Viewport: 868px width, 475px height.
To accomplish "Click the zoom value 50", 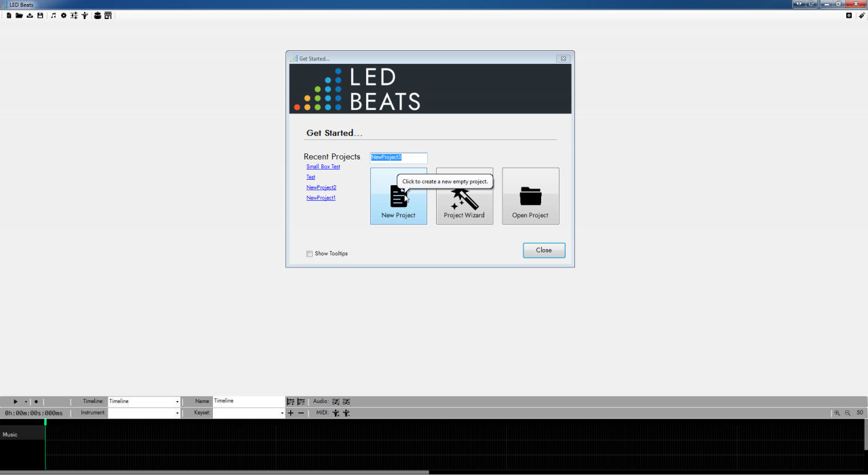I will coord(860,413).
